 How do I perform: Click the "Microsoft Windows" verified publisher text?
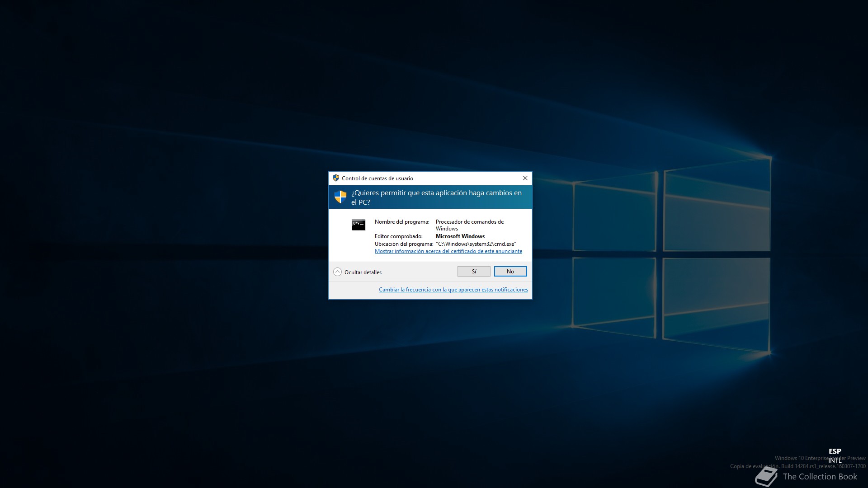coord(460,236)
